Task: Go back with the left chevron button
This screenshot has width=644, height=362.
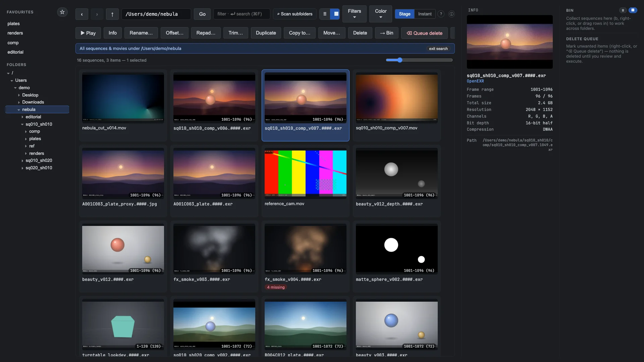Action: (x=82, y=14)
